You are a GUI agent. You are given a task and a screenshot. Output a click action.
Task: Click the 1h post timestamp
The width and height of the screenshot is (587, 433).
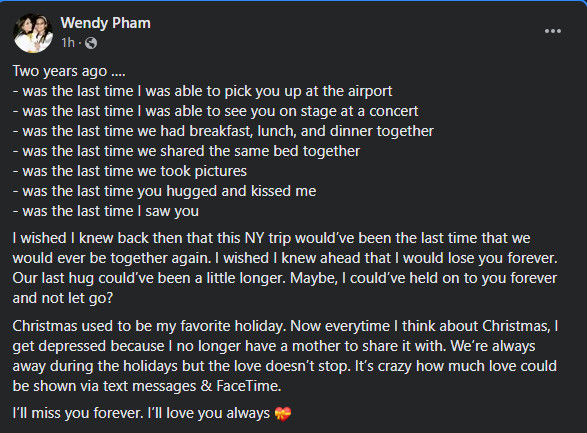click(68, 43)
